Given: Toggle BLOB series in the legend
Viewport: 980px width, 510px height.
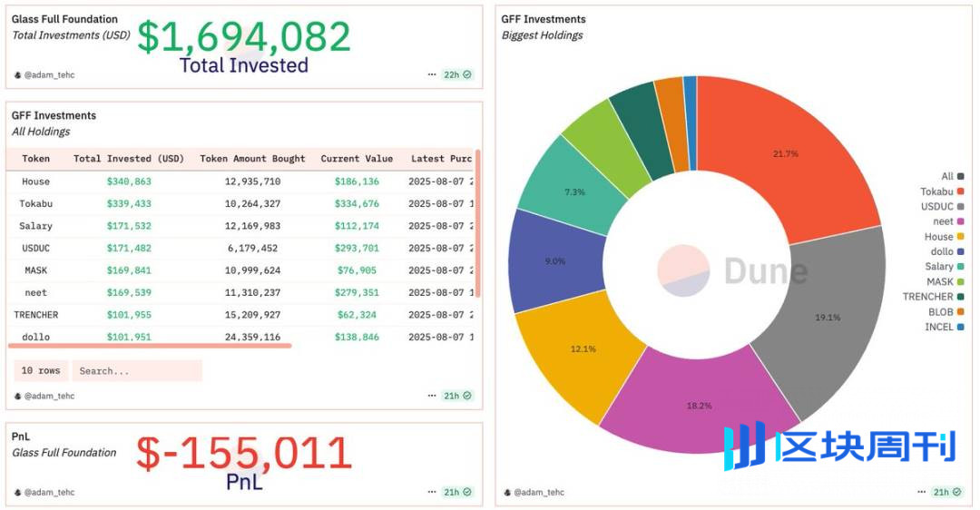Looking at the screenshot, I should (946, 312).
